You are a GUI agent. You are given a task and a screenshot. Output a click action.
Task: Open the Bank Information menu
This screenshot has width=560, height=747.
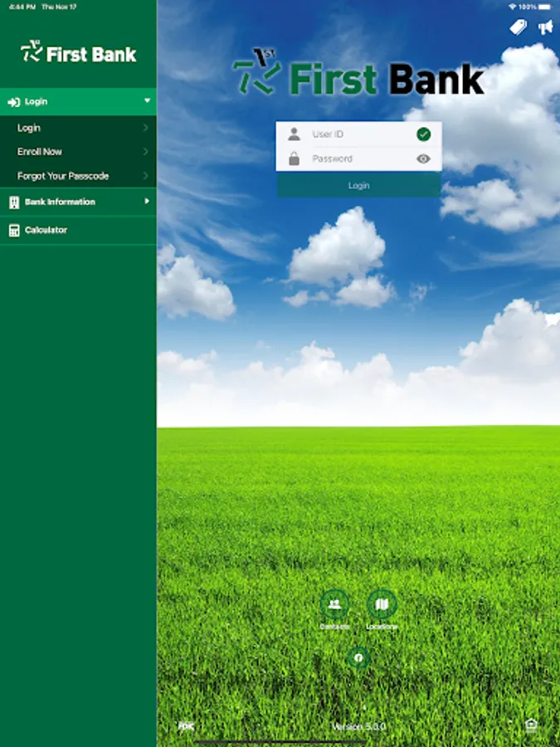[78, 202]
